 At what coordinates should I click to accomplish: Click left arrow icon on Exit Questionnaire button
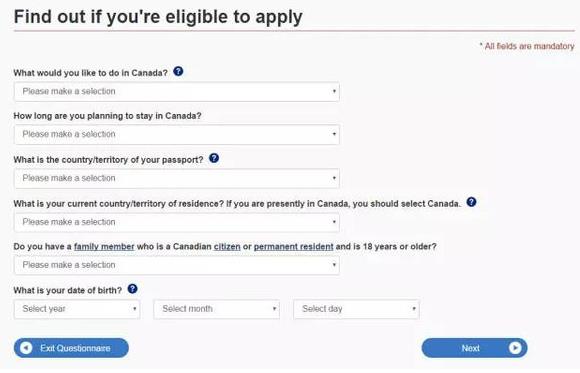tap(26, 348)
